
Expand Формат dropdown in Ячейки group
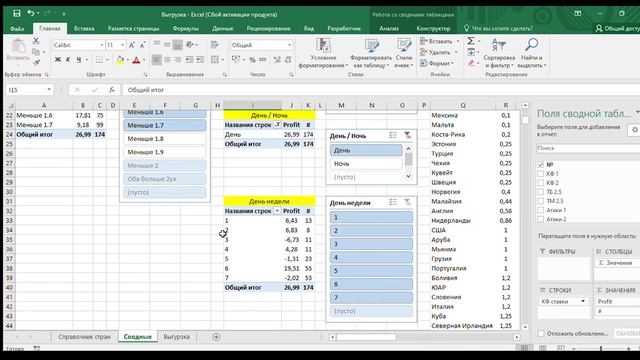click(452, 64)
